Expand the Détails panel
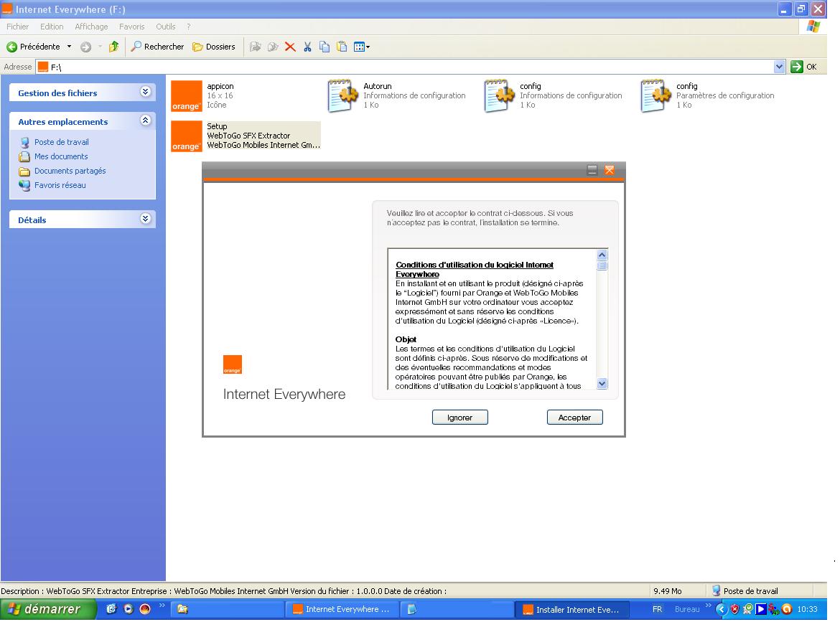The image size is (840, 622). point(145,219)
